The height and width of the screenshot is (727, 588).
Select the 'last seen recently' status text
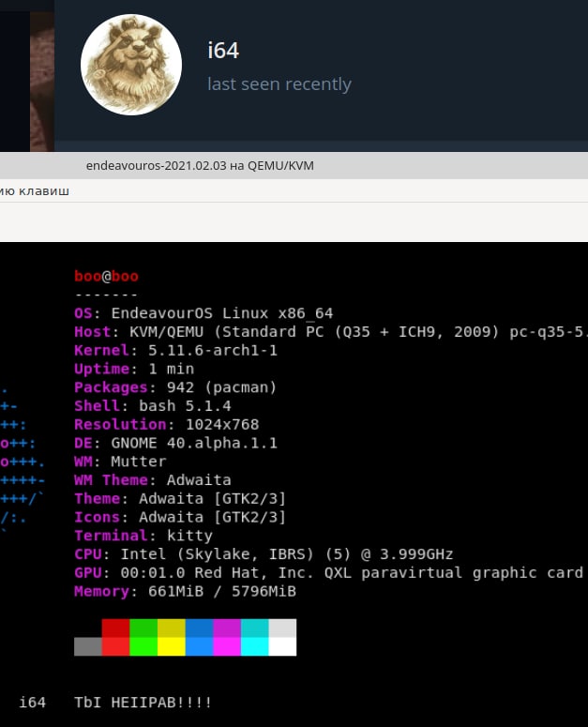pos(279,83)
